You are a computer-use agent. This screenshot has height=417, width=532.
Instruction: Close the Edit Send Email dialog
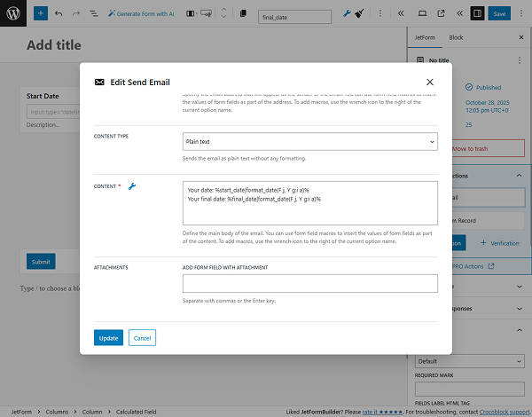point(430,82)
